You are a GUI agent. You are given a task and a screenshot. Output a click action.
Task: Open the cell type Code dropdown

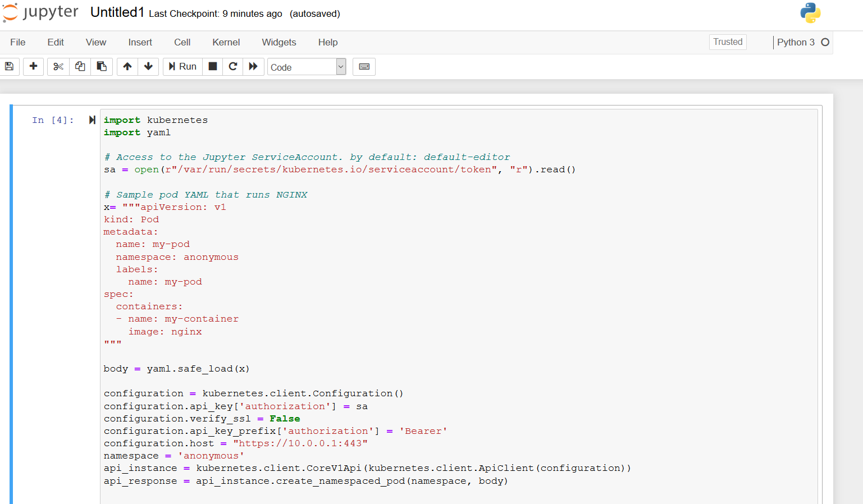307,67
